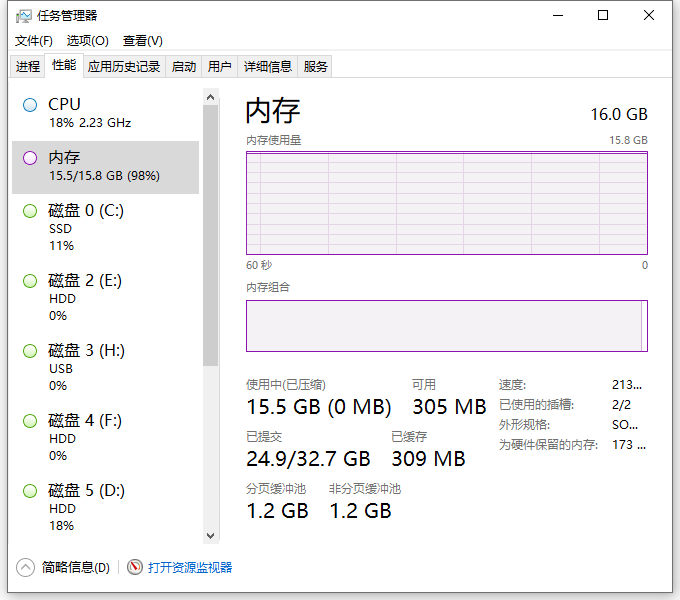This screenshot has height=600, width=680.
Task: Switch to the 详细信息 tab
Action: pos(267,67)
